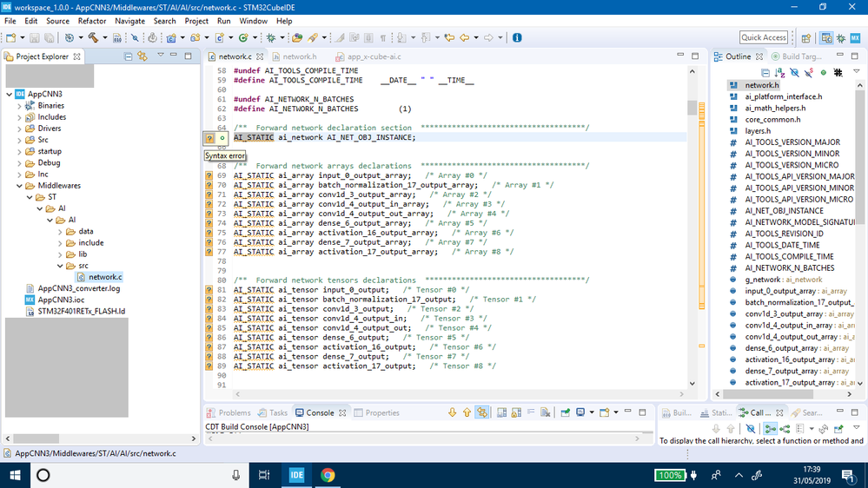Open the Problems tab
The width and height of the screenshot is (868, 488).
[x=229, y=412]
